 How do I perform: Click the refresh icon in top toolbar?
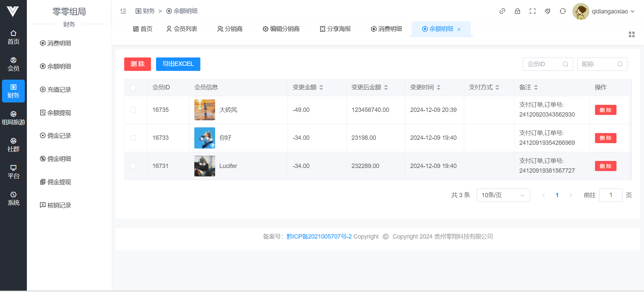click(x=562, y=11)
